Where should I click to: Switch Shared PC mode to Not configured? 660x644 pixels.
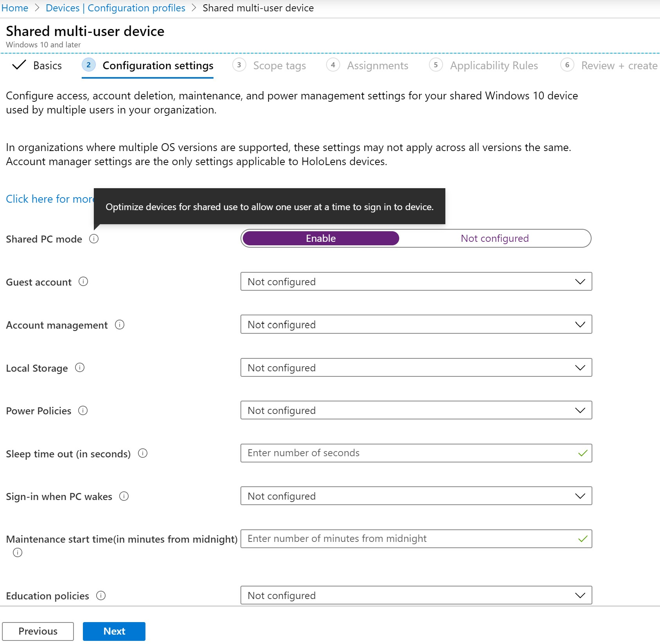click(x=494, y=238)
